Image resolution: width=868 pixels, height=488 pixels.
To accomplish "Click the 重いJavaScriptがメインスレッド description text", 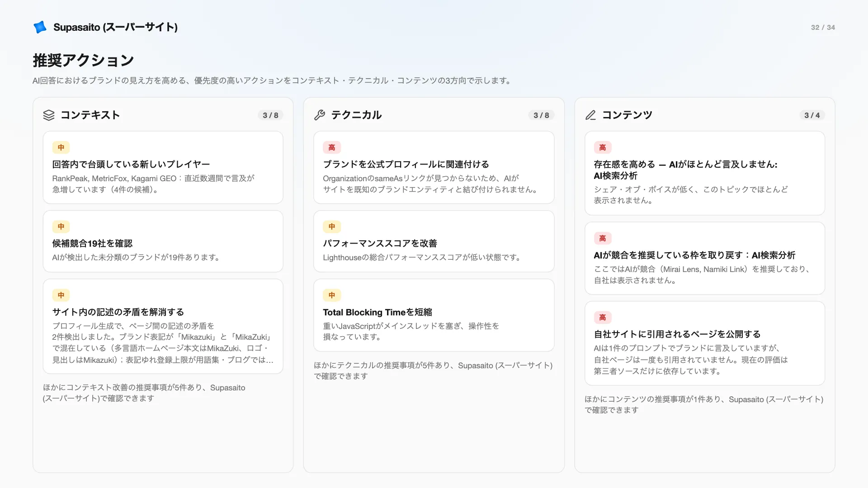I will pyautogui.click(x=411, y=331).
